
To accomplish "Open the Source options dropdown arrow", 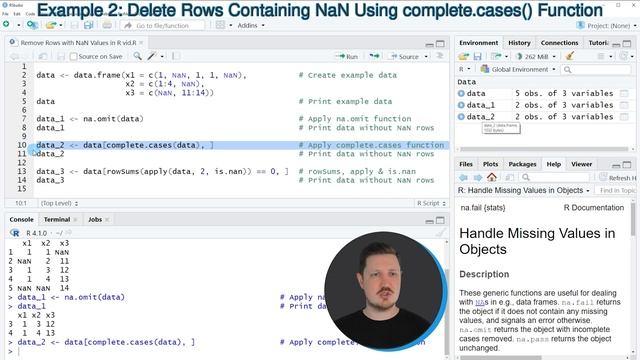I will point(426,56).
